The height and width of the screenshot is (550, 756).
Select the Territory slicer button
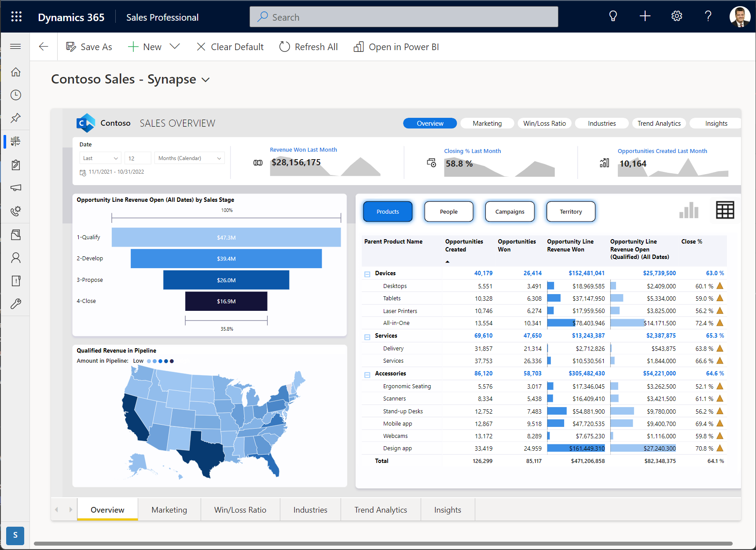point(571,211)
